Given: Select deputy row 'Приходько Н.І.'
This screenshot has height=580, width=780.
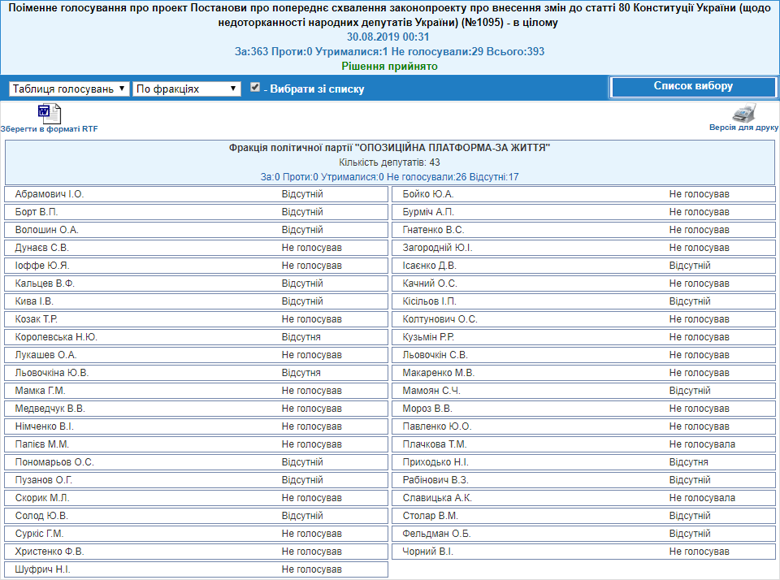Looking at the screenshot, I should pos(584,463).
